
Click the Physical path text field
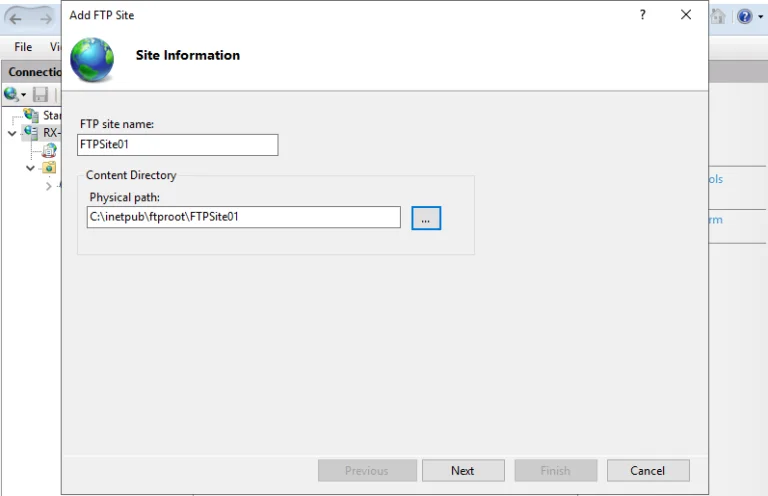[x=244, y=217]
